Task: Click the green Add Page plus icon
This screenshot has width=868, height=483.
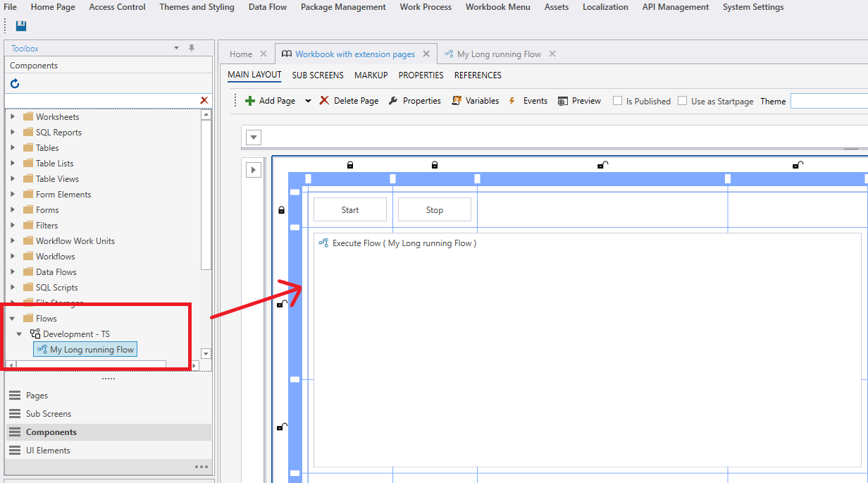Action: tap(249, 101)
